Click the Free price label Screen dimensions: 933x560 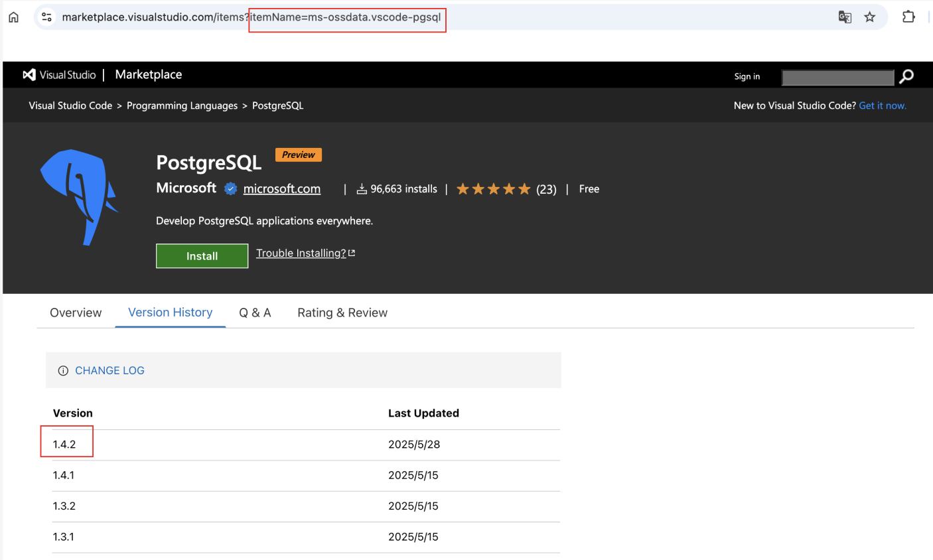click(x=589, y=189)
